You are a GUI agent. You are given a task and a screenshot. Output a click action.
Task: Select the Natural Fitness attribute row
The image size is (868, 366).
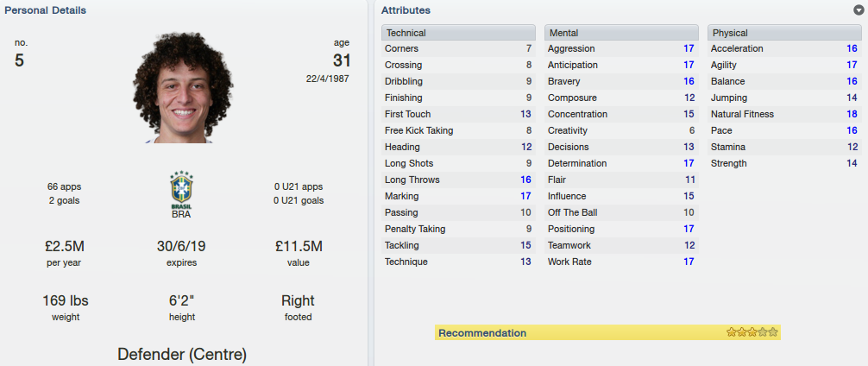[x=784, y=114]
